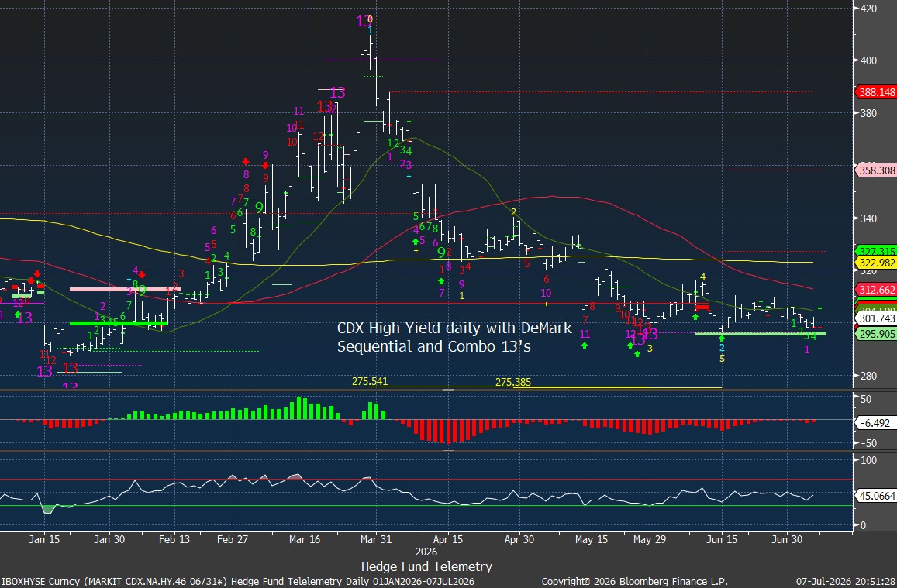Click the -6.492 histogram value label

[875, 423]
